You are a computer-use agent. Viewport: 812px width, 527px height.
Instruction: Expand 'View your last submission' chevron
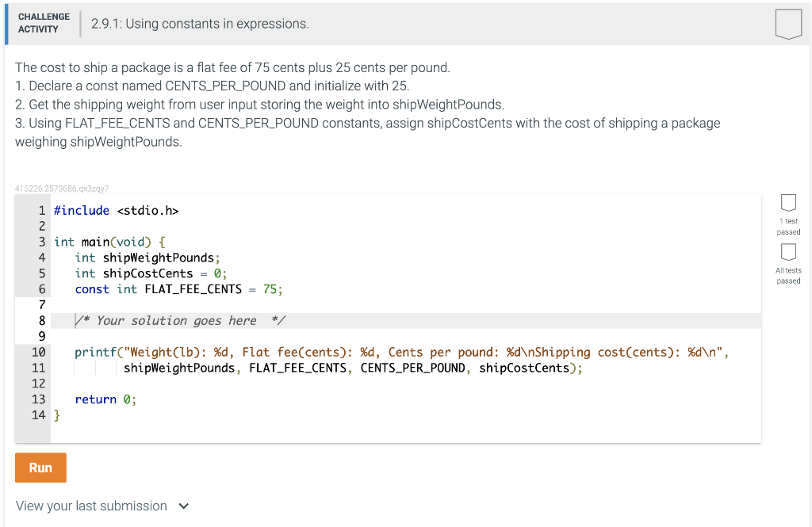(x=183, y=506)
